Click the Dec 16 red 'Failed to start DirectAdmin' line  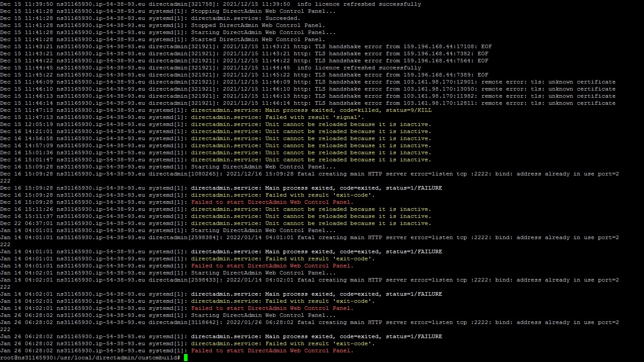177,202
